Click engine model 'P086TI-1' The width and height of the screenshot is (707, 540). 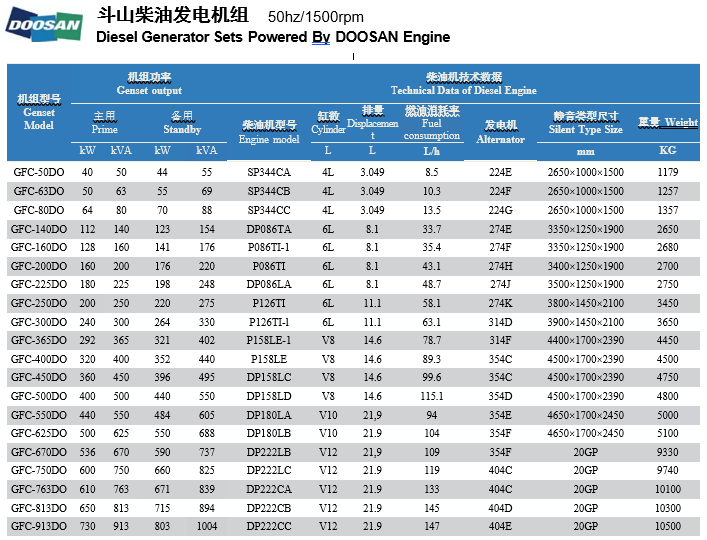(x=269, y=247)
